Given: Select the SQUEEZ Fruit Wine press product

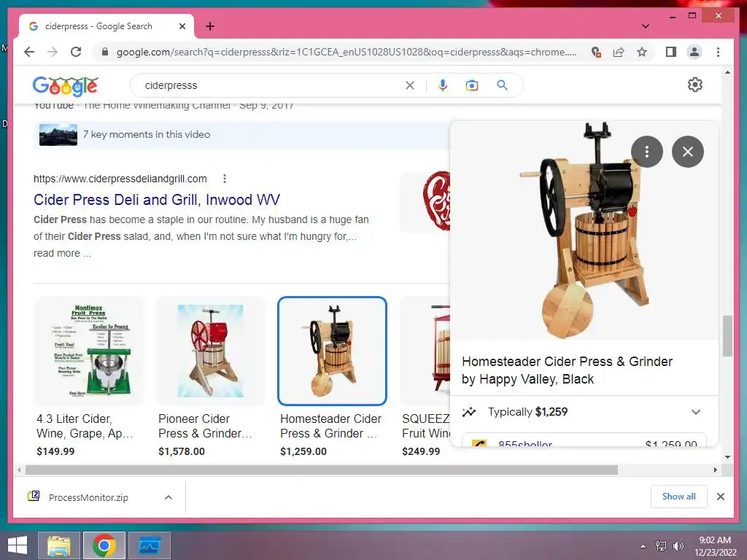Looking at the screenshot, I should [x=425, y=351].
